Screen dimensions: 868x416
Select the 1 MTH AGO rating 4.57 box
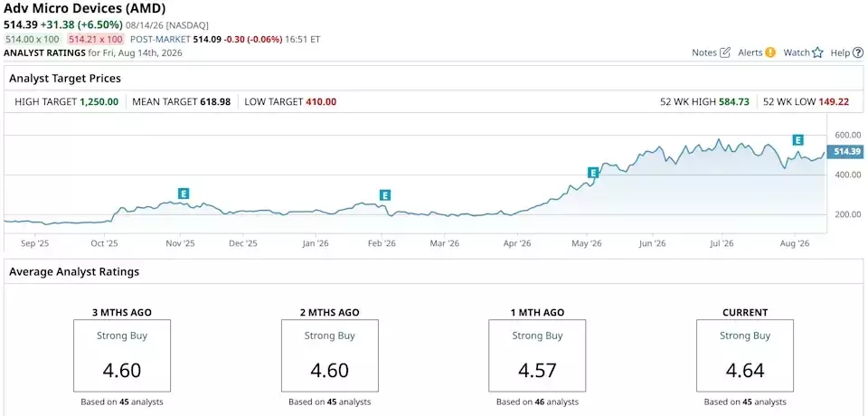click(537, 355)
